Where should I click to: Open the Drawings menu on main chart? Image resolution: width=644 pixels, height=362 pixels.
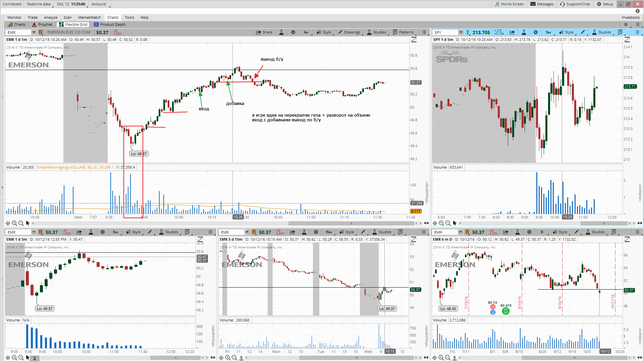pyautogui.click(x=349, y=32)
